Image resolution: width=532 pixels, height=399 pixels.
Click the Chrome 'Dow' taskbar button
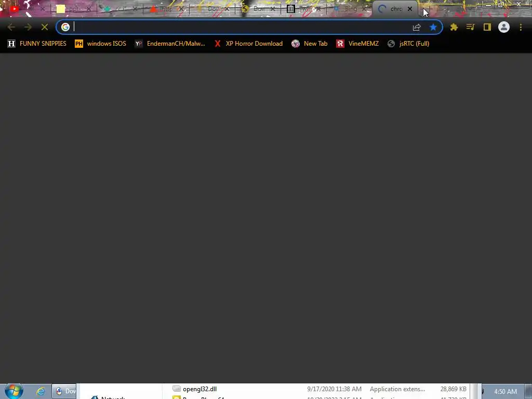[64, 391]
